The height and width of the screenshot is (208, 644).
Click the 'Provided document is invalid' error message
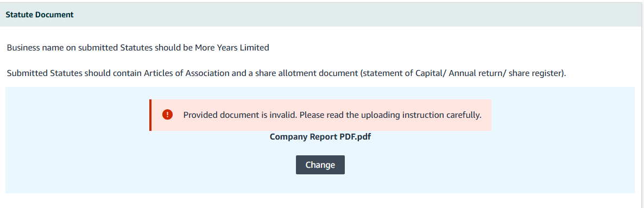[x=332, y=115]
